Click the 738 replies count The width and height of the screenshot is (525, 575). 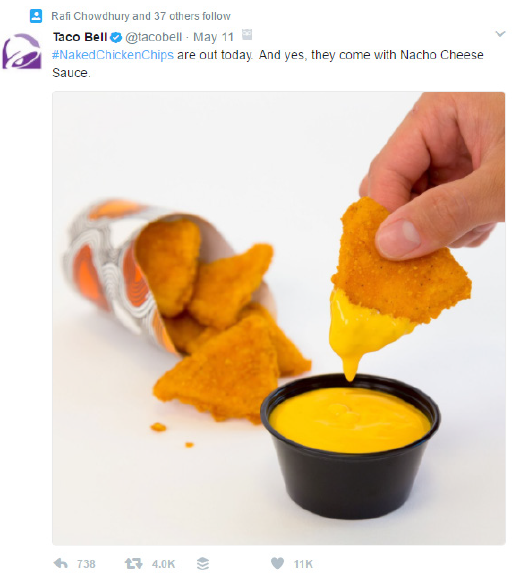pyautogui.click(x=86, y=564)
